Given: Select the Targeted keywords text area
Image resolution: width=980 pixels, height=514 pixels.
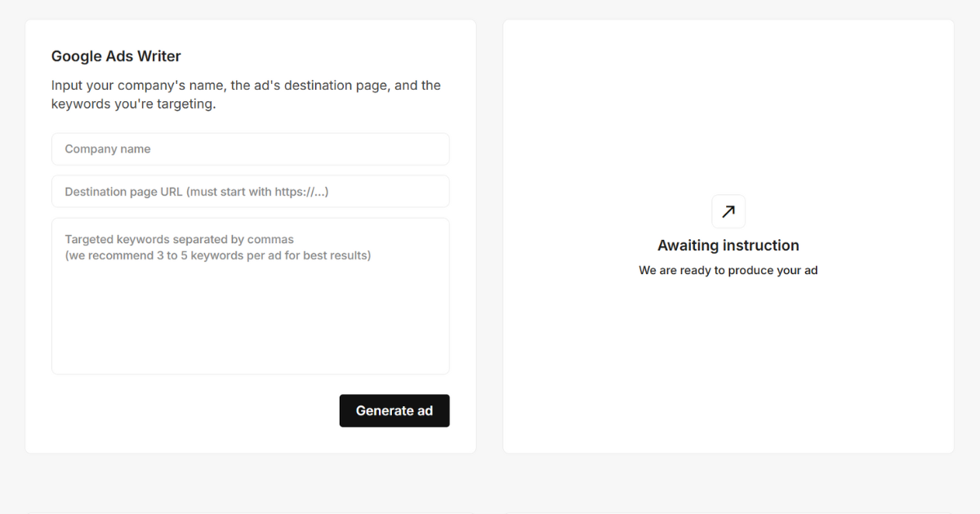Looking at the screenshot, I should click(250, 296).
